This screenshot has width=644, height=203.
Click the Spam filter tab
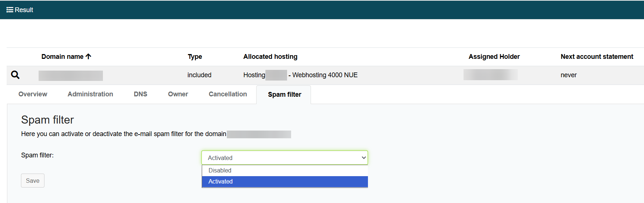pos(285,95)
